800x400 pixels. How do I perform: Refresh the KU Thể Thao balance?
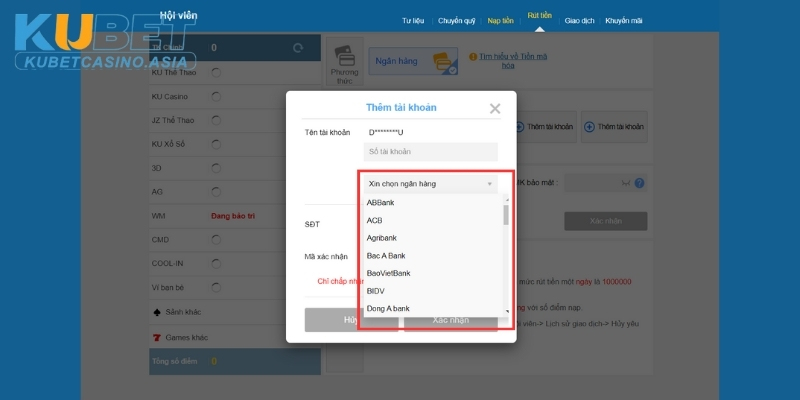pos(216,72)
